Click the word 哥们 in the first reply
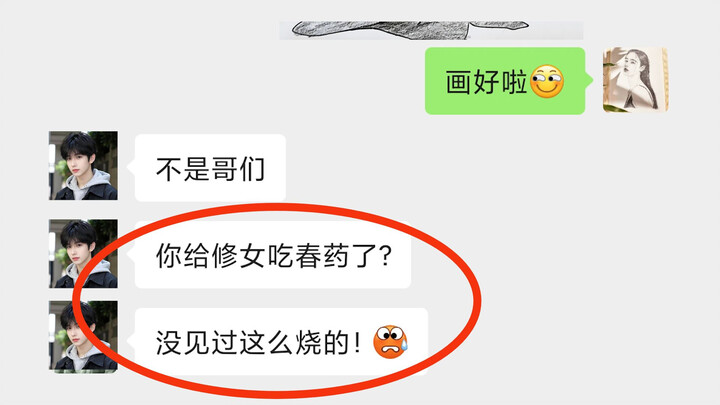The width and height of the screenshot is (720, 405). tap(238, 169)
